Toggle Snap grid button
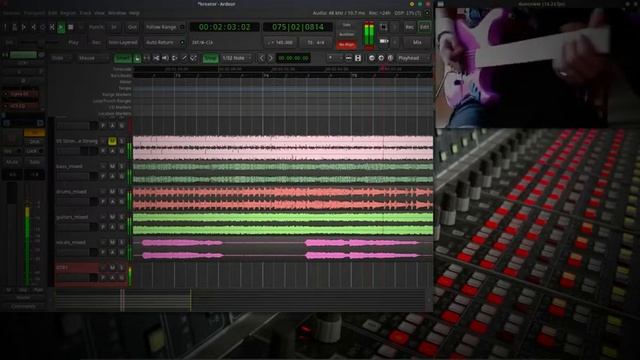This screenshot has height=360, width=640. tap(210, 58)
